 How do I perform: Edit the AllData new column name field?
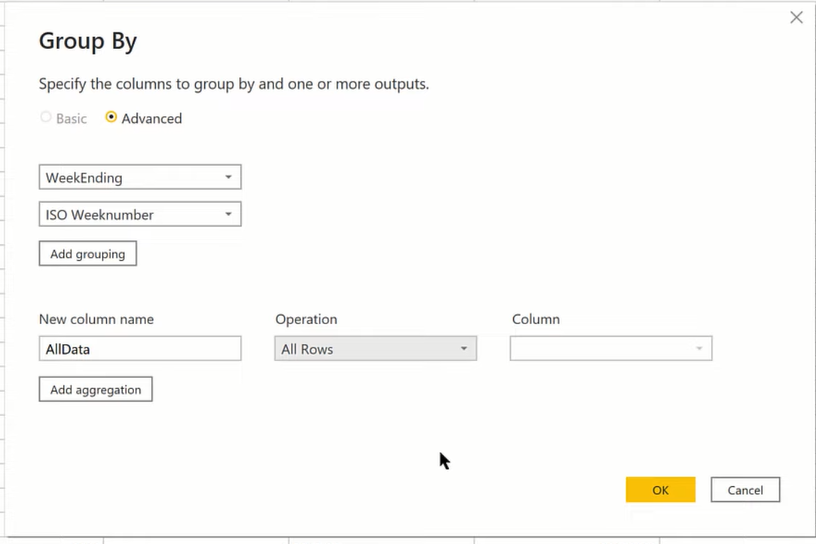click(x=140, y=348)
